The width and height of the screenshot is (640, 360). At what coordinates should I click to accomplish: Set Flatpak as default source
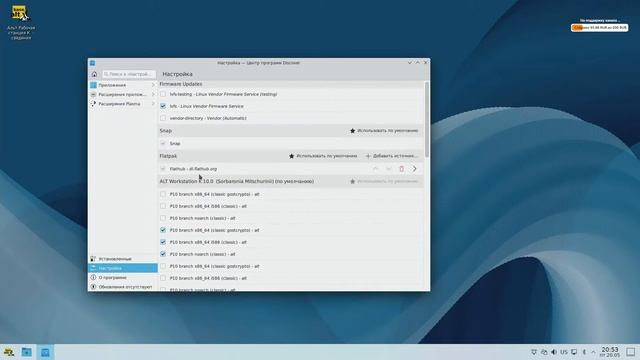point(323,156)
